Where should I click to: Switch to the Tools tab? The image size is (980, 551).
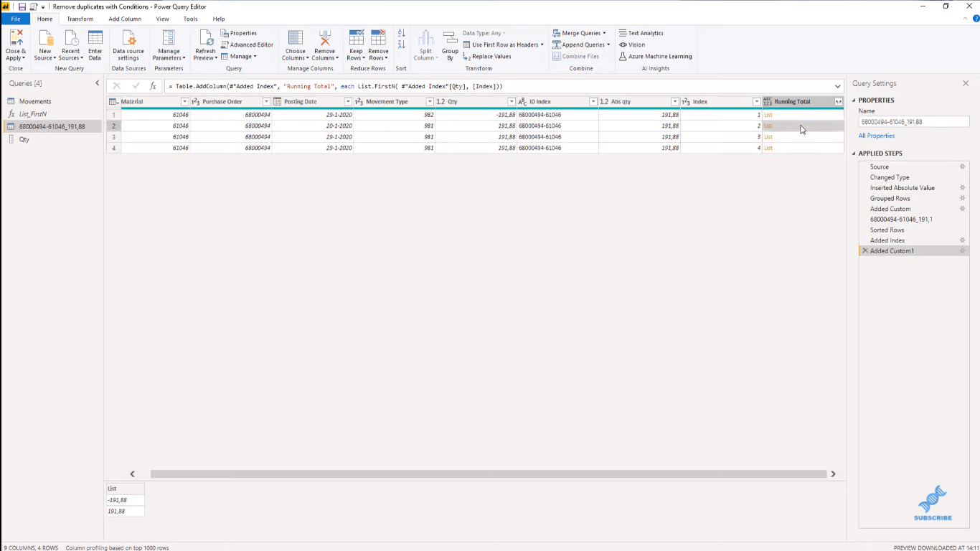point(190,19)
